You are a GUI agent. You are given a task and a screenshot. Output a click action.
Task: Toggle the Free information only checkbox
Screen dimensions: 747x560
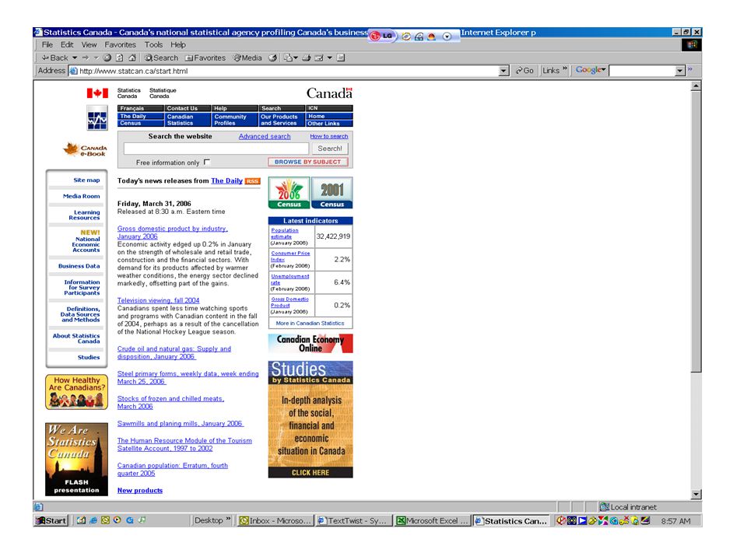(x=207, y=162)
